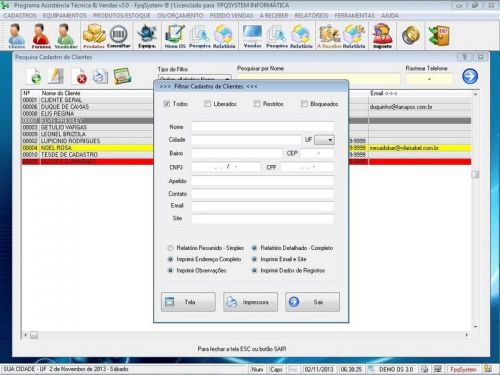Click the delete client red X icon
Screen dimensions: 500x375
[79, 76]
